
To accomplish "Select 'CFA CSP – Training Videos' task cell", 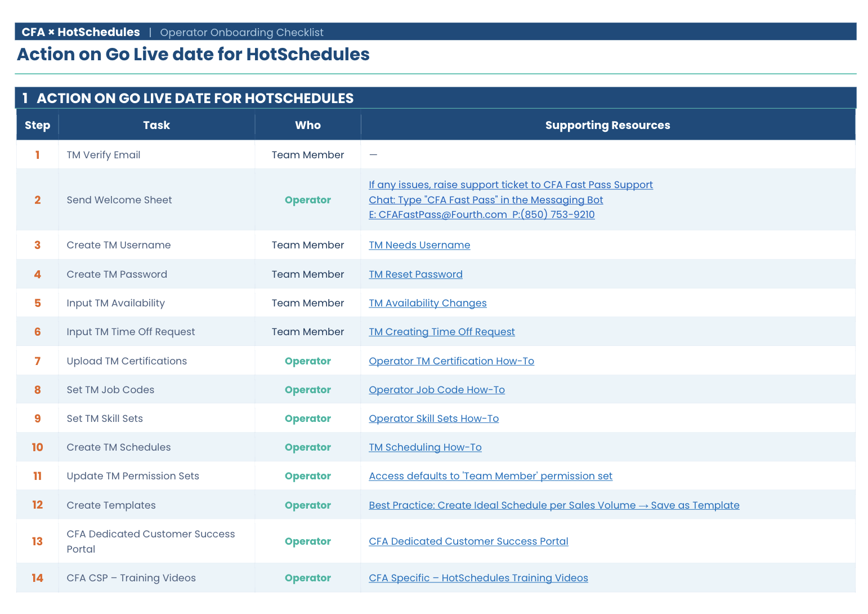I will coord(156,578).
